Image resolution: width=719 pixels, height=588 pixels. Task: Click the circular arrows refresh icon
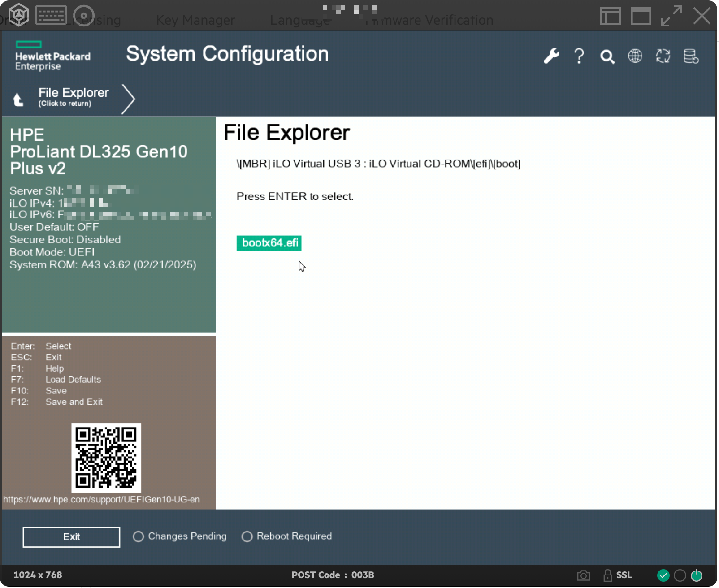pos(663,56)
